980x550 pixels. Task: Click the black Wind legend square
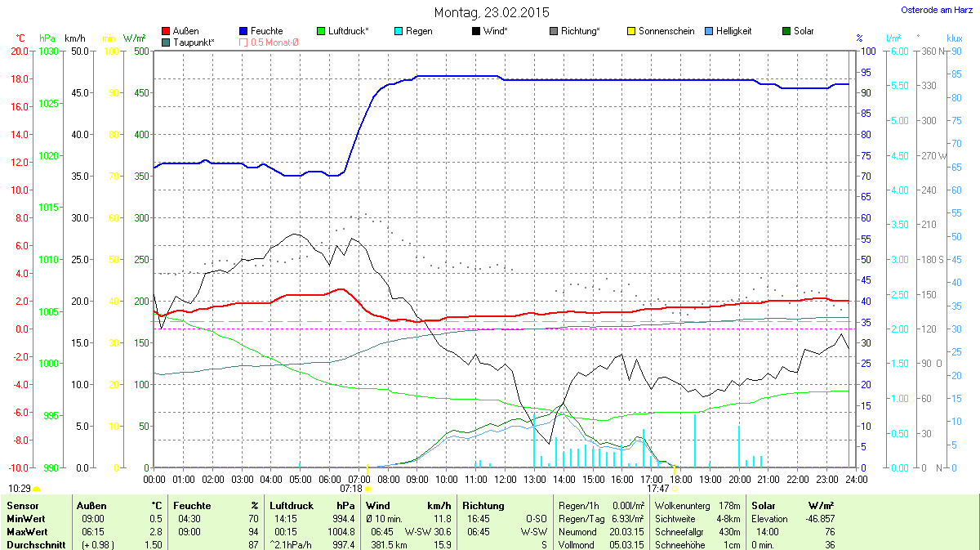pyautogui.click(x=476, y=31)
